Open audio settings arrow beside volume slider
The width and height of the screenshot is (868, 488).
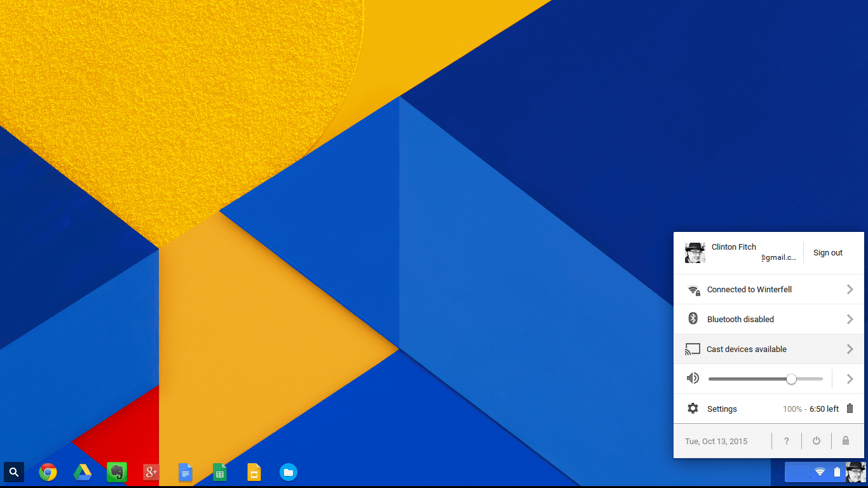tap(850, 379)
